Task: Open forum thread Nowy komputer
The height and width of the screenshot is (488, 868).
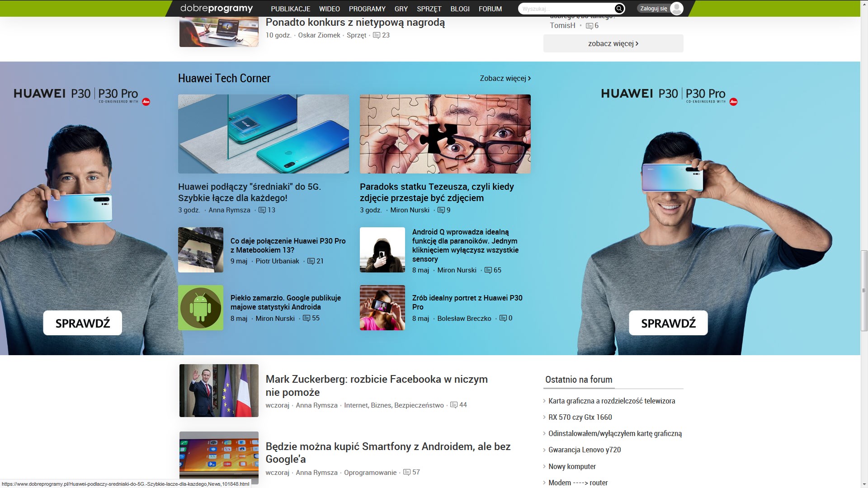Action: [x=572, y=466]
